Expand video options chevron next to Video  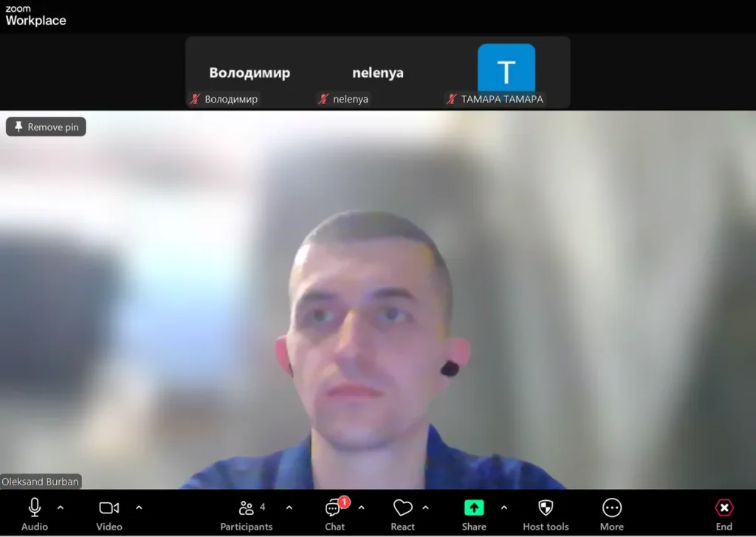click(x=139, y=507)
